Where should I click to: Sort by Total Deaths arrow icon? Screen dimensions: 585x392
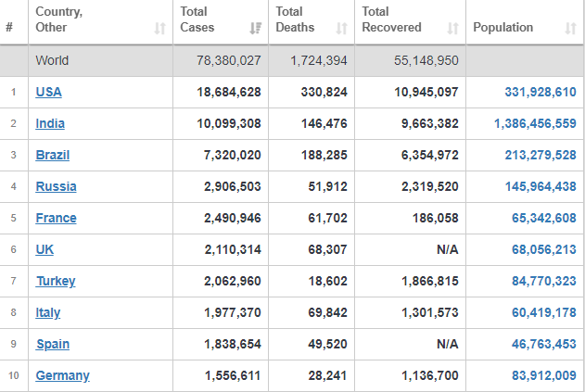342,28
